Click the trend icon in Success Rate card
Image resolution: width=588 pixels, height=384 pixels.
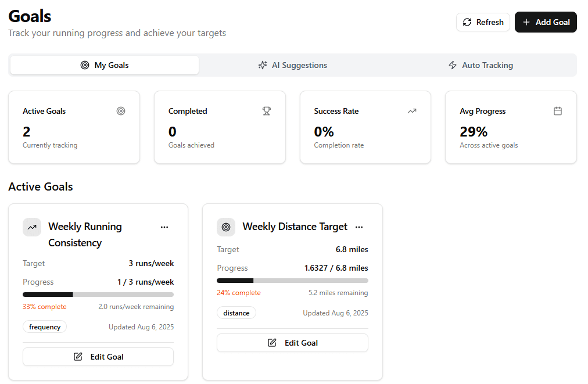(412, 111)
